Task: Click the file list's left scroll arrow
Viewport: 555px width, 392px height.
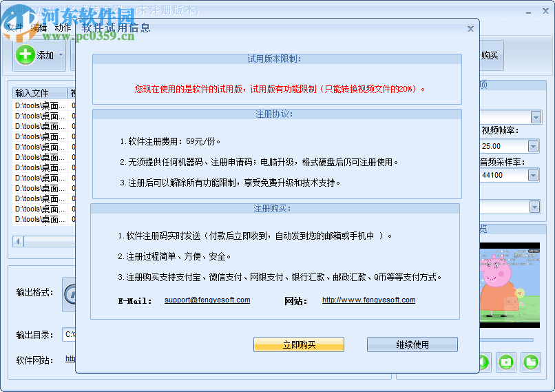Action: coord(18,242)
